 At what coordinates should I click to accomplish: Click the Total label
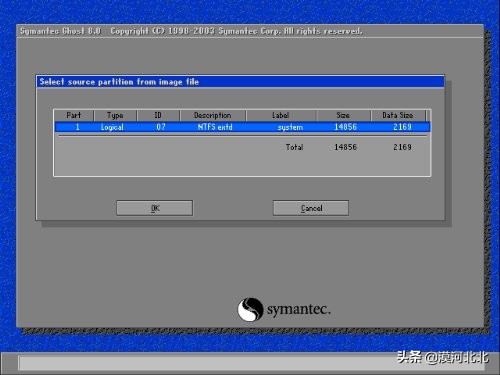tap(294, 147)
